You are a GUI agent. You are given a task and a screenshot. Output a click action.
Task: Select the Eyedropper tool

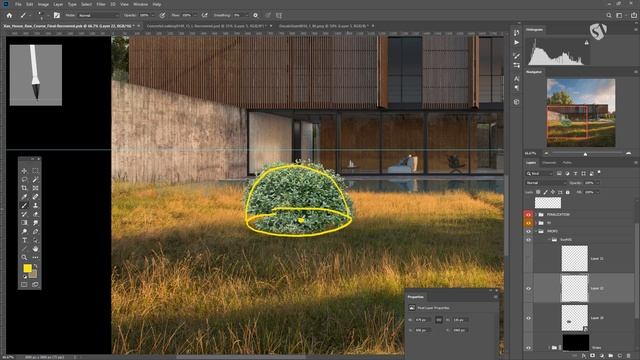[x=24, y=197]
